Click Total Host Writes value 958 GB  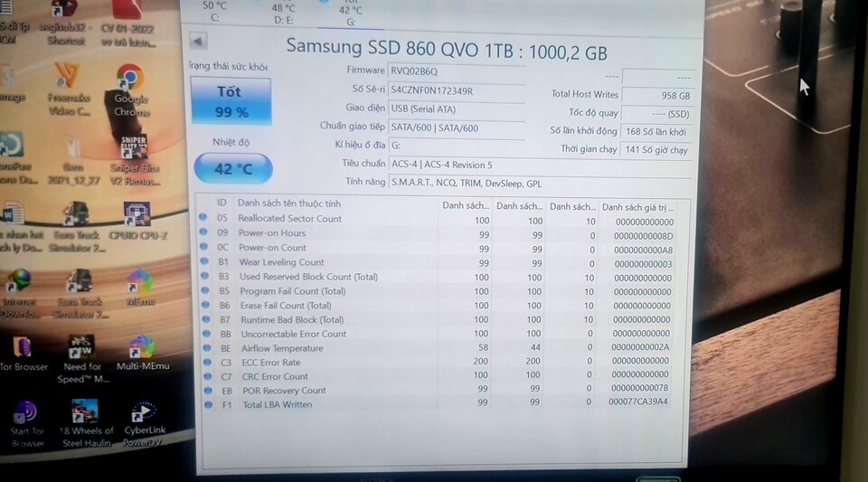(x=657, y=95)
